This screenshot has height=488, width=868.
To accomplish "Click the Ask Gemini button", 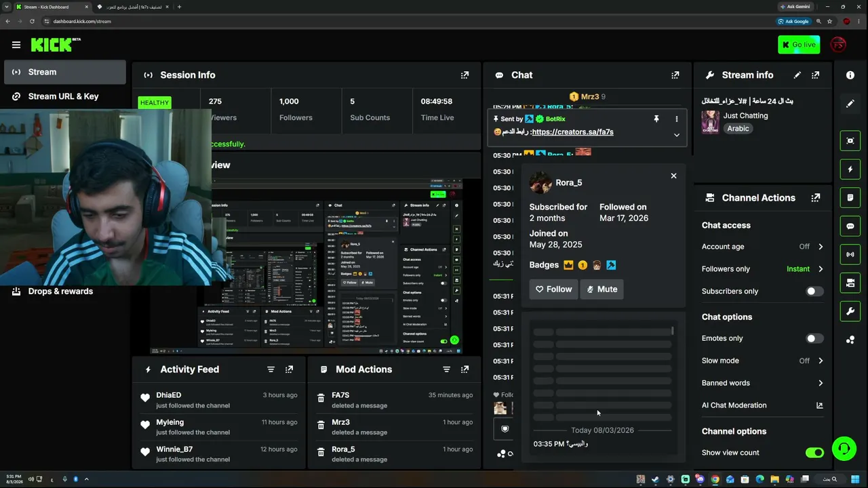I will tap(794, 7).
